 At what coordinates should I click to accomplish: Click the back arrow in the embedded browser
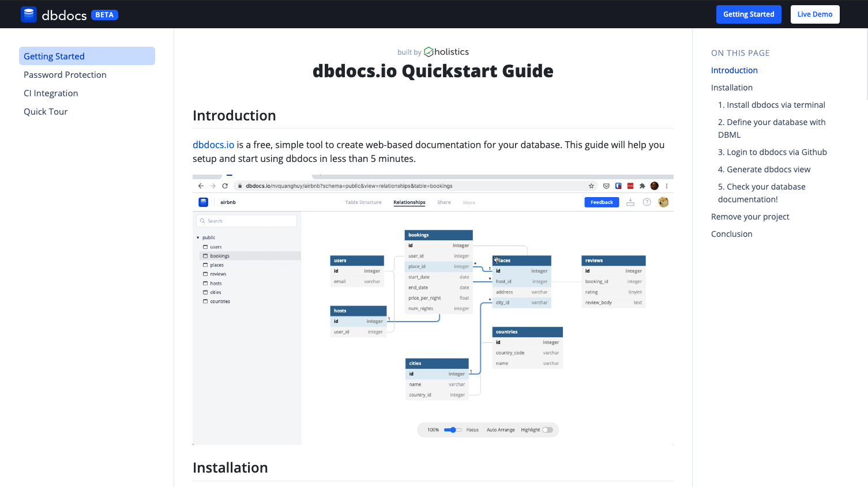[x=201, y=186]
